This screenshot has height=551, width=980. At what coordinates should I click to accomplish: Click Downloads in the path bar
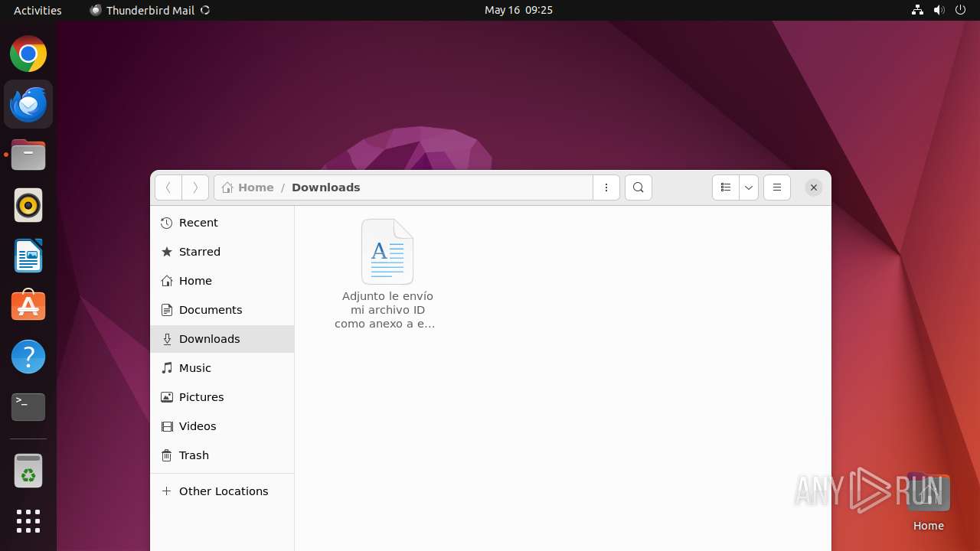point(325,187)
